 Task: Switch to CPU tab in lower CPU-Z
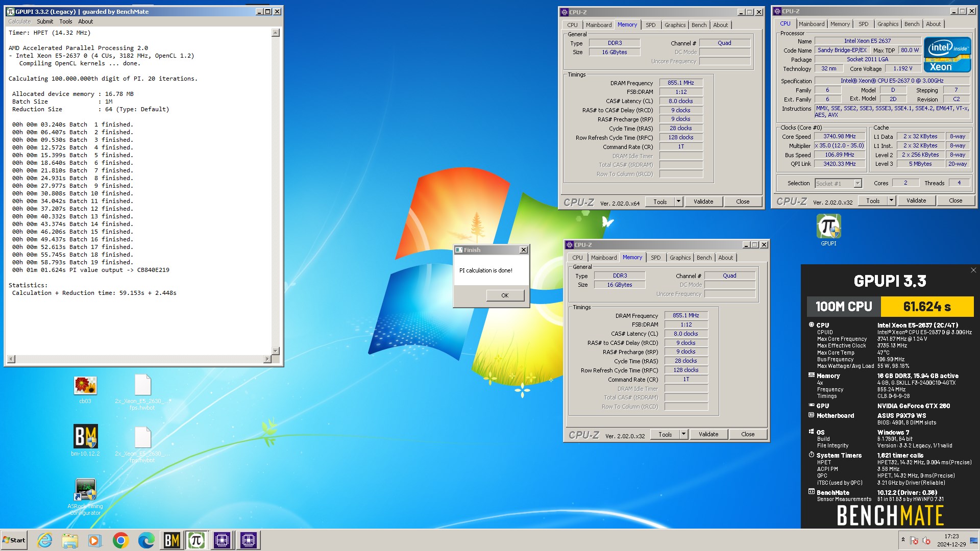(577, 258)
